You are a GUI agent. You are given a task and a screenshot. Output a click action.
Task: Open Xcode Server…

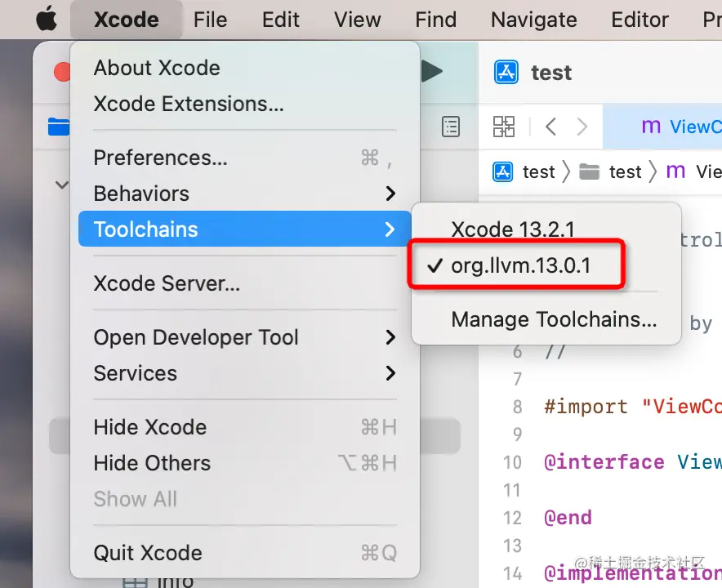pyautogui.click(x=245, y=283)
